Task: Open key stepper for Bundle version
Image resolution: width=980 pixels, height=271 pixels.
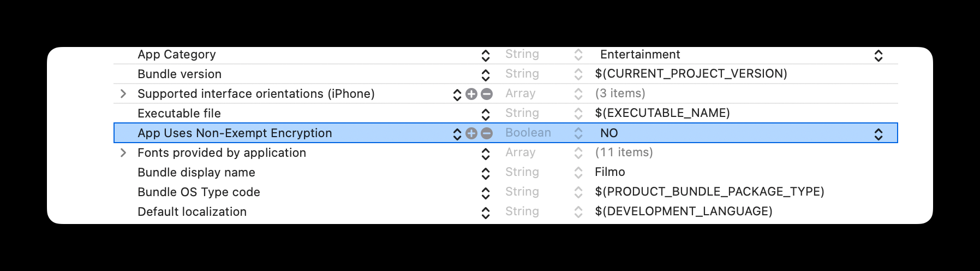Action: (x=485, y=75)
